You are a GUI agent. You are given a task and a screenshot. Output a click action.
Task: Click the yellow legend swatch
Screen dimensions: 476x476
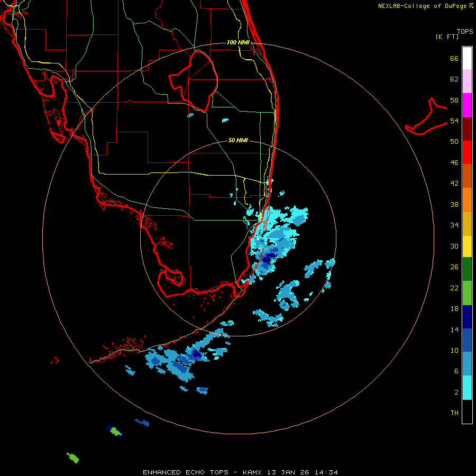(467, 246)
